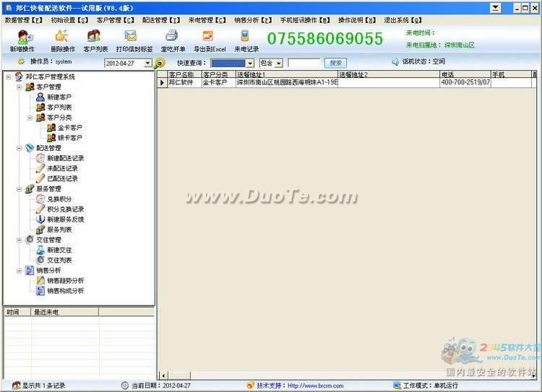Collapse the 交往管理 tree node
This screenshot has width=542, height=392.
click(x=20, y=240)
